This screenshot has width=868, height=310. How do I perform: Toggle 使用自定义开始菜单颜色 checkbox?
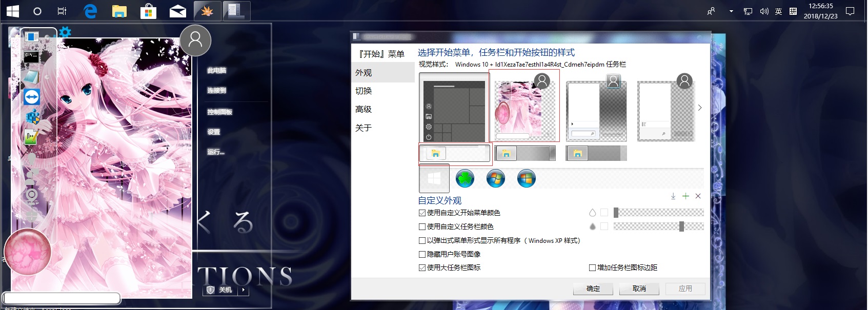point(422,213)
